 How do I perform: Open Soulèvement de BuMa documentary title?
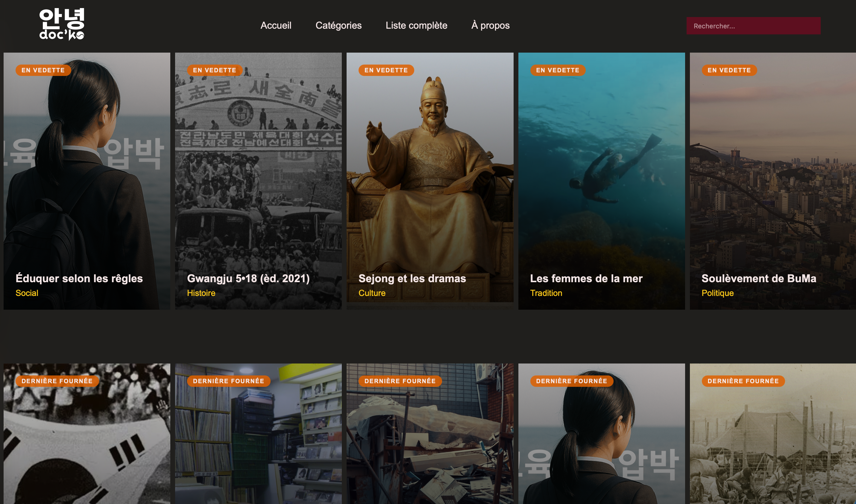coord(758,279)
